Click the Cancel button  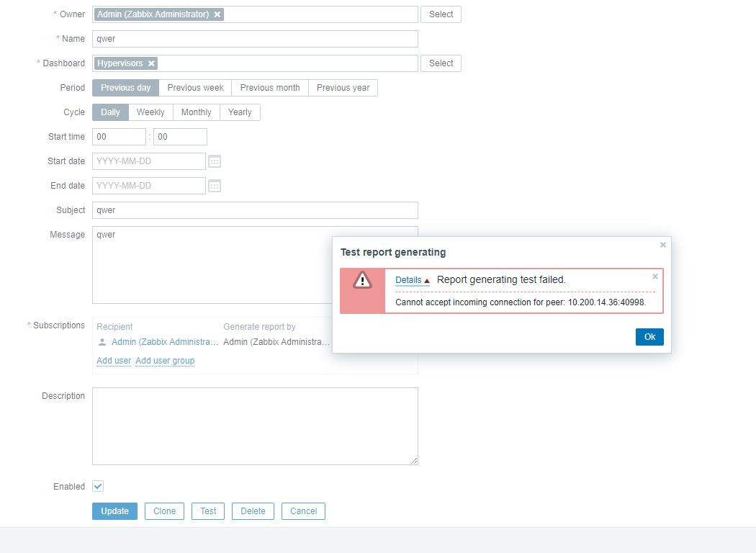(303, 511)
